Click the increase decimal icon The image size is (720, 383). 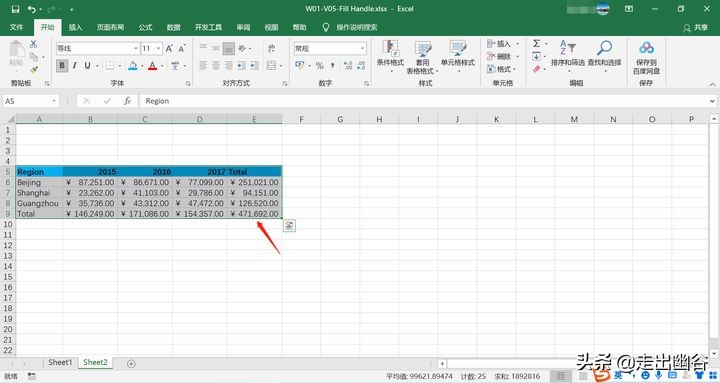pos(348,66)
